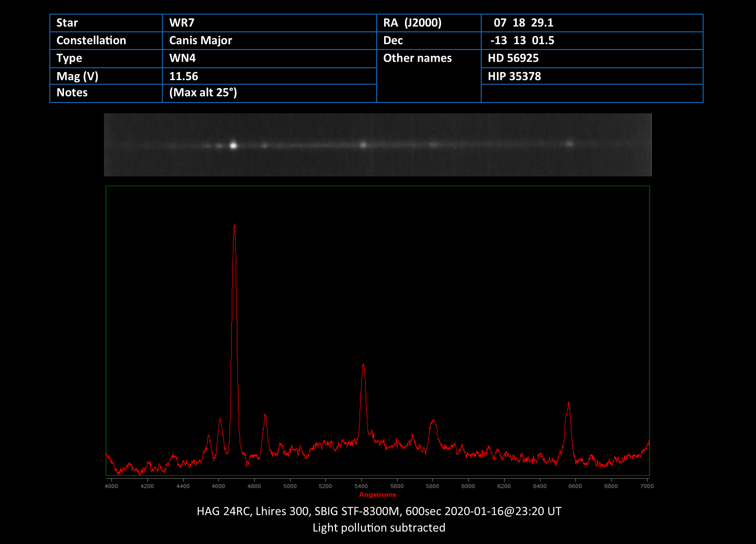Screen dimensions: 756x544
Task: Click the Max alt 25° note
Action: click(x=203, y=92)
